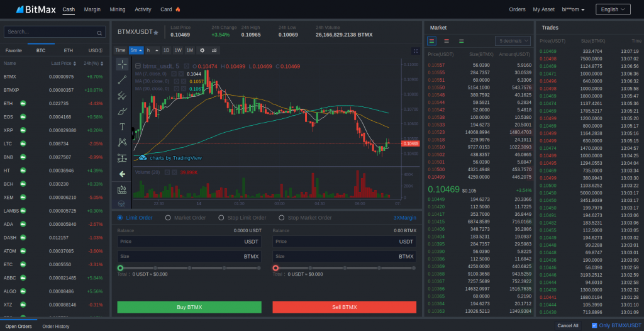Remove the MA 30 indicator

(x=184, y=81)
